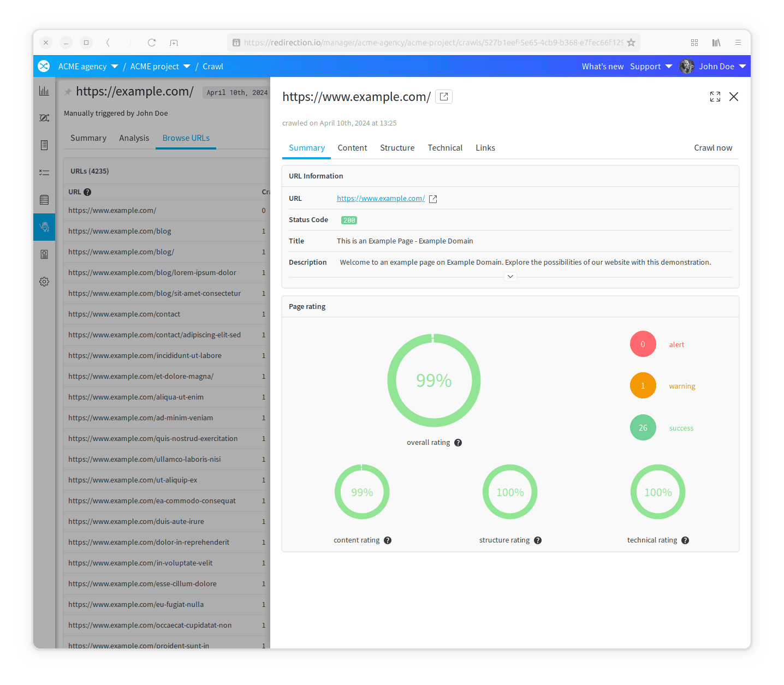Switch to the Technical tab
The height and width of the screenshot is (685, 784).
coord(445,148)
